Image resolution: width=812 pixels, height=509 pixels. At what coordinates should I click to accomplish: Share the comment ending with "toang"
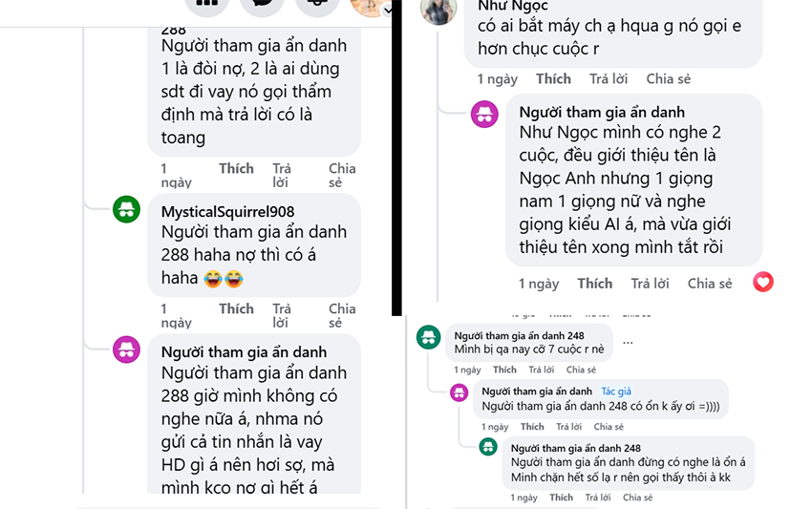point(342,175)
